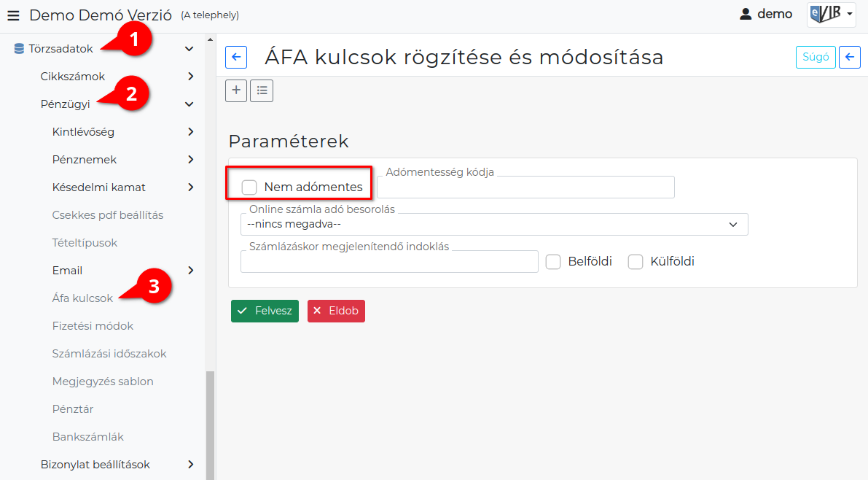Open Számlázási időszakok
The image size is (868, 480).
[109, 354]
